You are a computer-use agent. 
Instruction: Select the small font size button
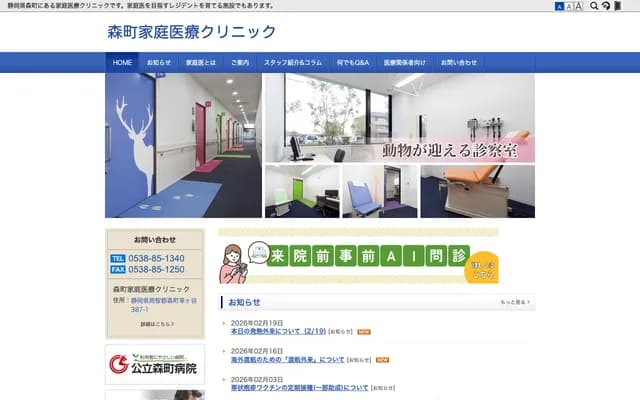(559, 6)
